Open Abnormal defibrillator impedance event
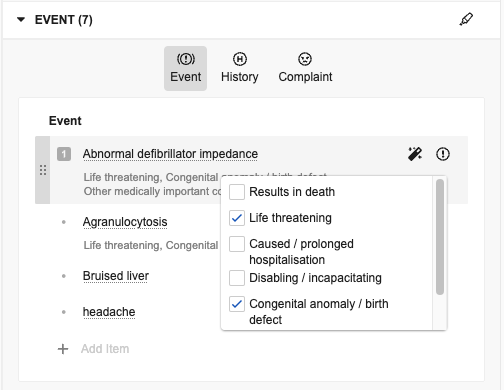 170,154
